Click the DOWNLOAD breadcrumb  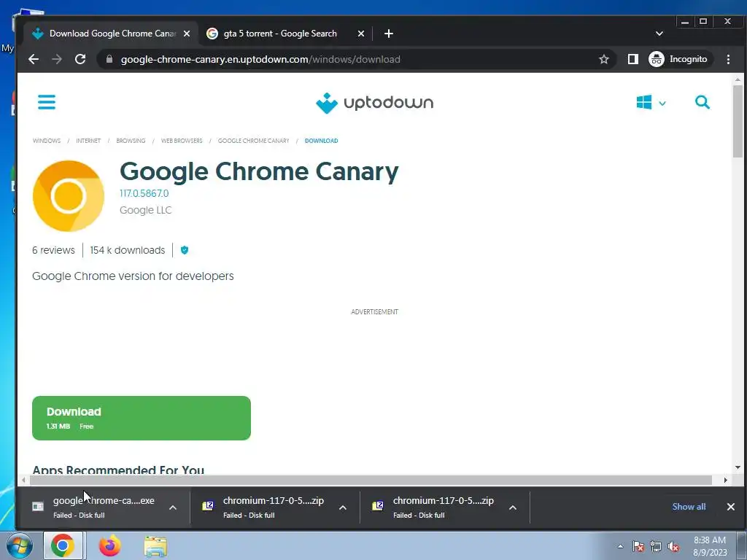[x=321, y=141]
